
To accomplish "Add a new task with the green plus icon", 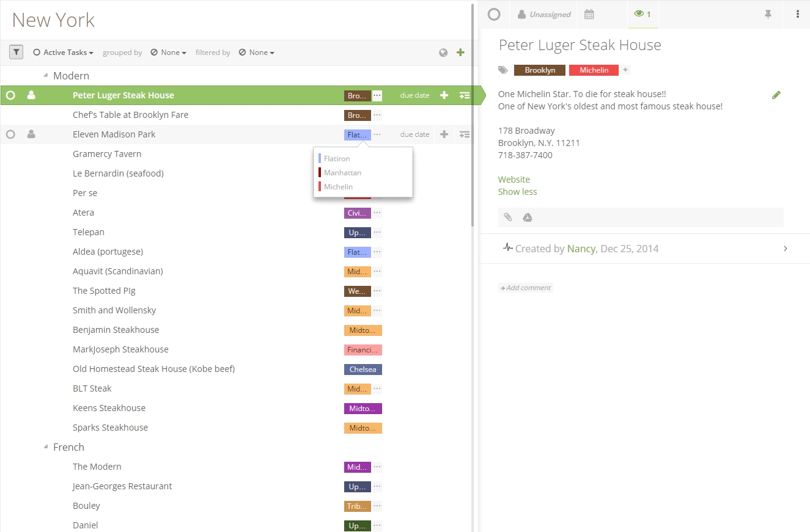I will pyautogui.click(x=460, y=53).
